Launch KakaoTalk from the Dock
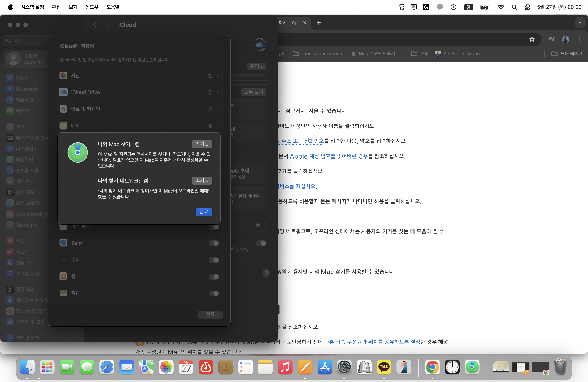The width and height of the screenshot is (588, 382). click(x=384, y=367)
